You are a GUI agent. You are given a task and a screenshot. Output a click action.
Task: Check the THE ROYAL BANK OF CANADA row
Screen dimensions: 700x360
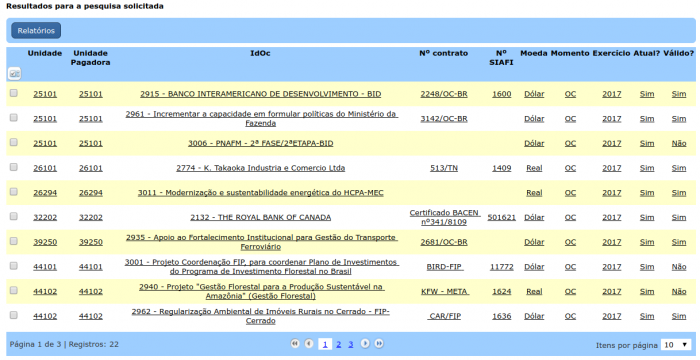[x=14, y=216]
